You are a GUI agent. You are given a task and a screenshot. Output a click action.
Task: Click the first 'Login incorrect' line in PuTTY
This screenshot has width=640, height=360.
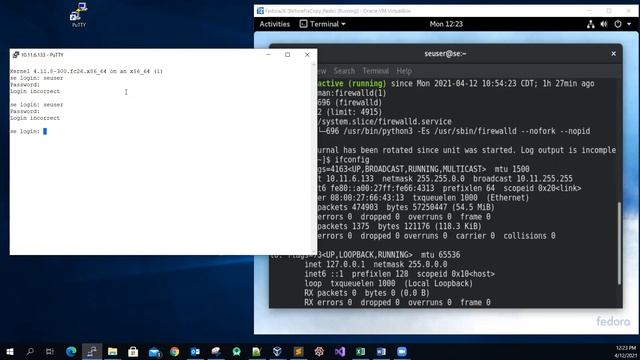35,91
